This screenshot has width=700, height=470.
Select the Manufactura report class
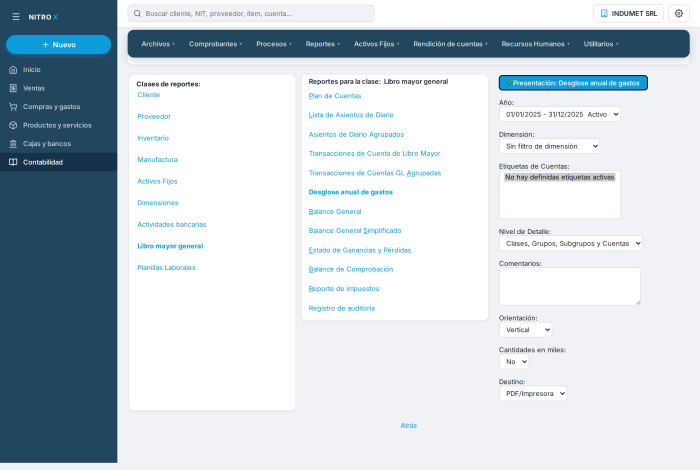158,160
